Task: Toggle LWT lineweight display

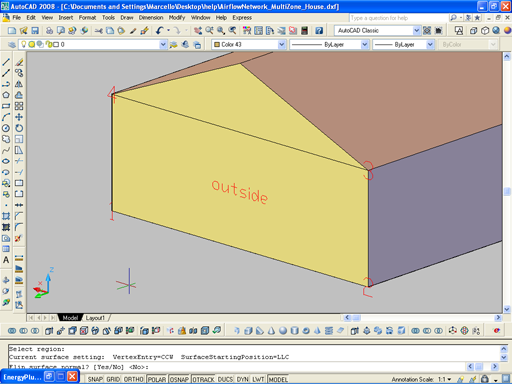Action: click(x=258, y=379)
